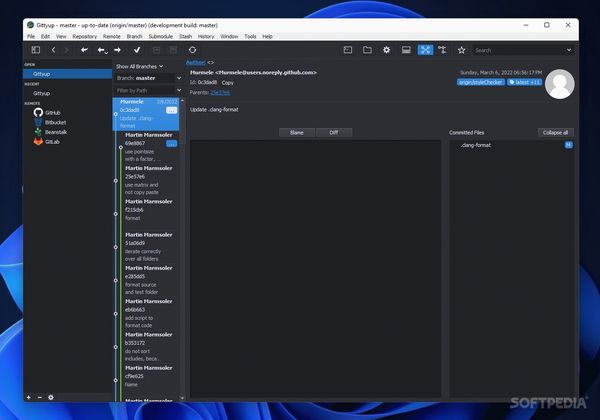
Task: Click plus icon to add repository
Action: coord(28,397)
